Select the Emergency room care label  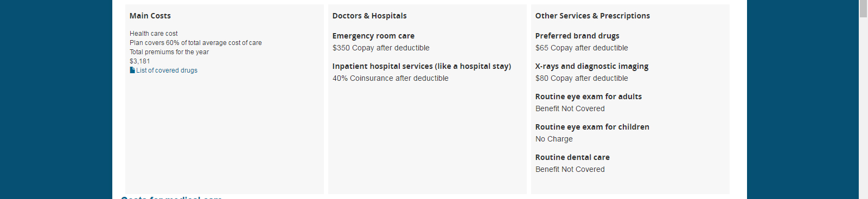point(373,36)
